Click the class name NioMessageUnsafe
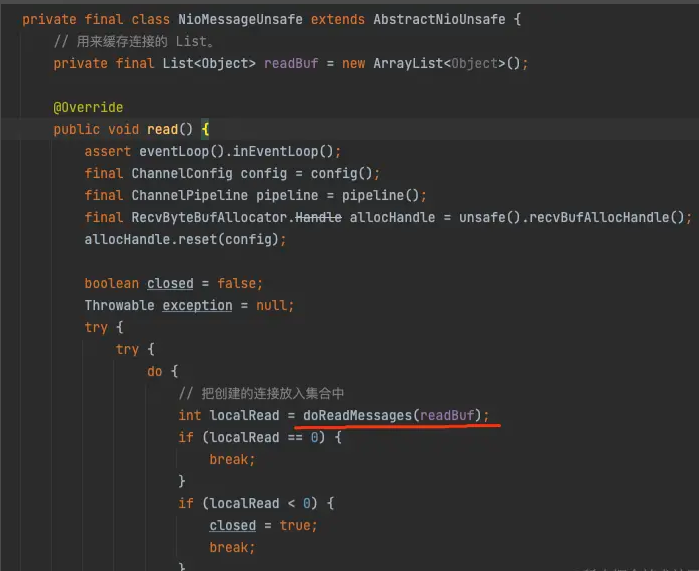 click(x=240, y=19)
